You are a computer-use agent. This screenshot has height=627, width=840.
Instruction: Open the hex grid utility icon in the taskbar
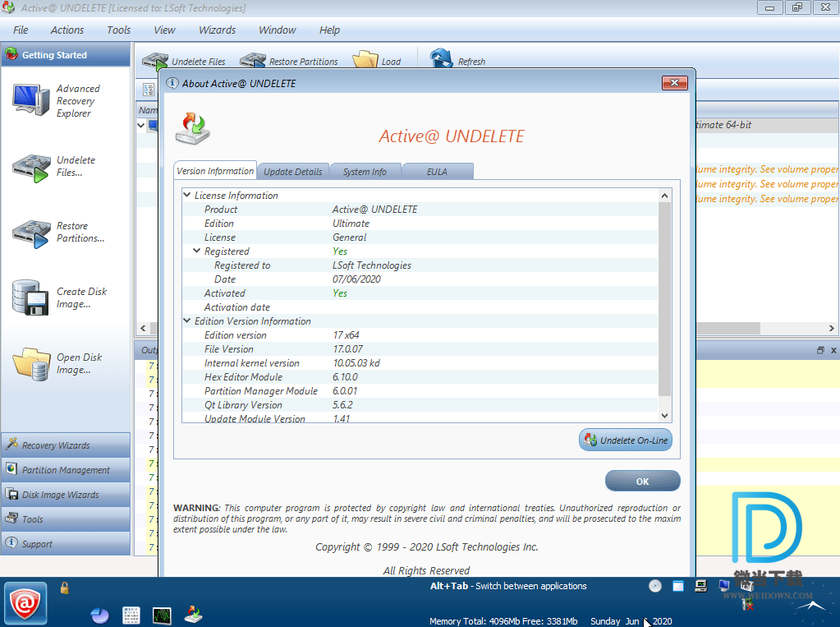point(131,615)
